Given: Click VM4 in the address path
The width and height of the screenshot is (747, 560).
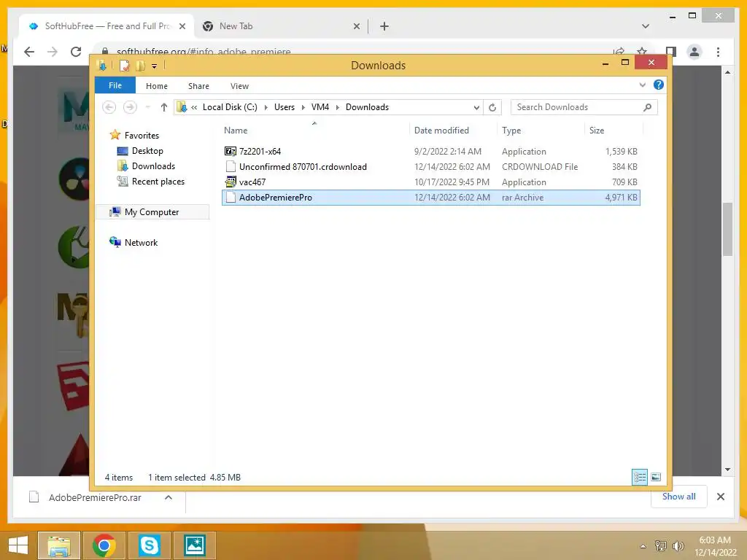Looking at the screenshot, I should (x=320, y=107).
